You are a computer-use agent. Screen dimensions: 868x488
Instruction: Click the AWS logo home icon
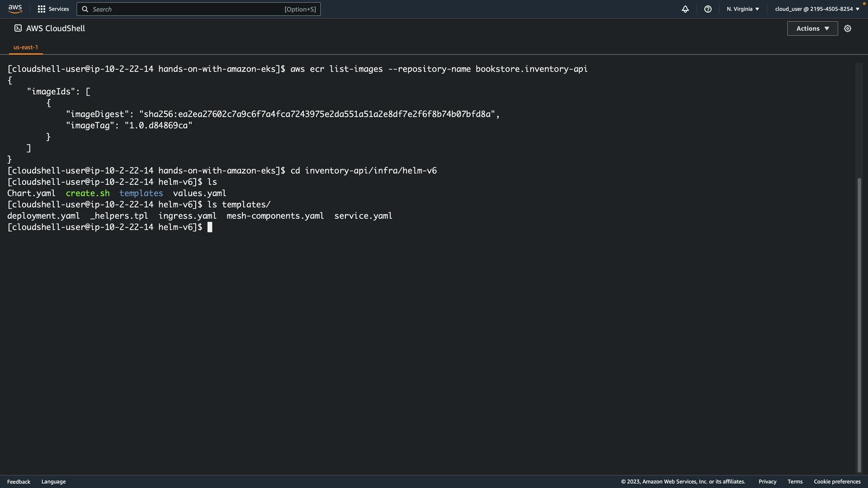tap(15, 9)
